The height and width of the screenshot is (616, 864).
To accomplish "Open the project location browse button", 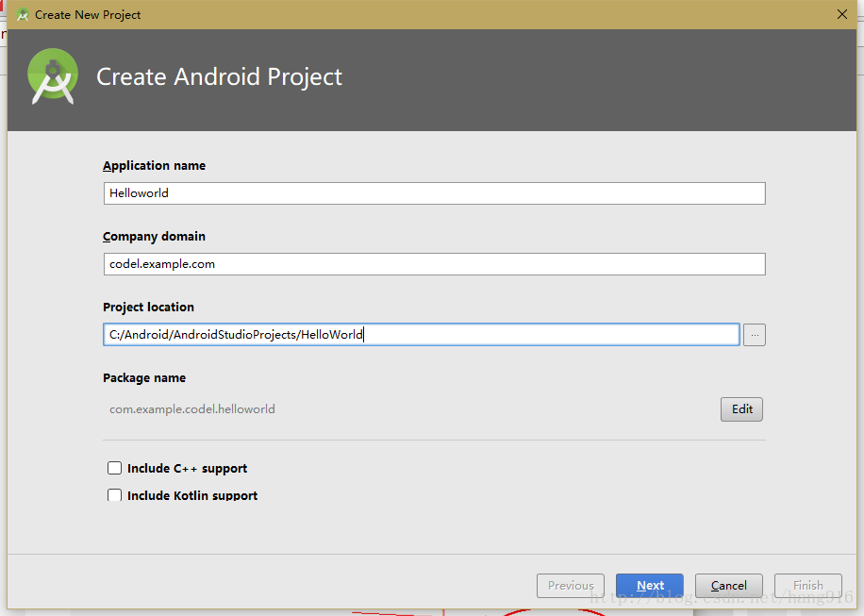I will (754, 335).
